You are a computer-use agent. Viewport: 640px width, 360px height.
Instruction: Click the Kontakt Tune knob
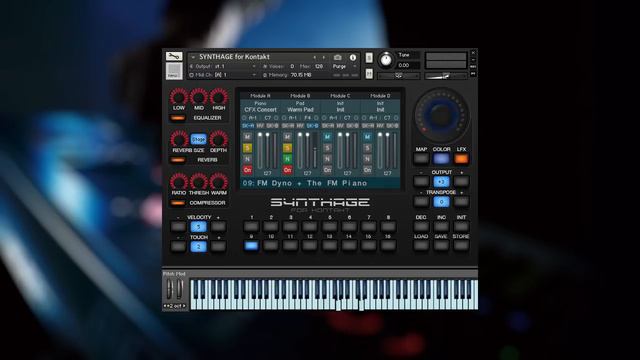[x=386, y=60]
